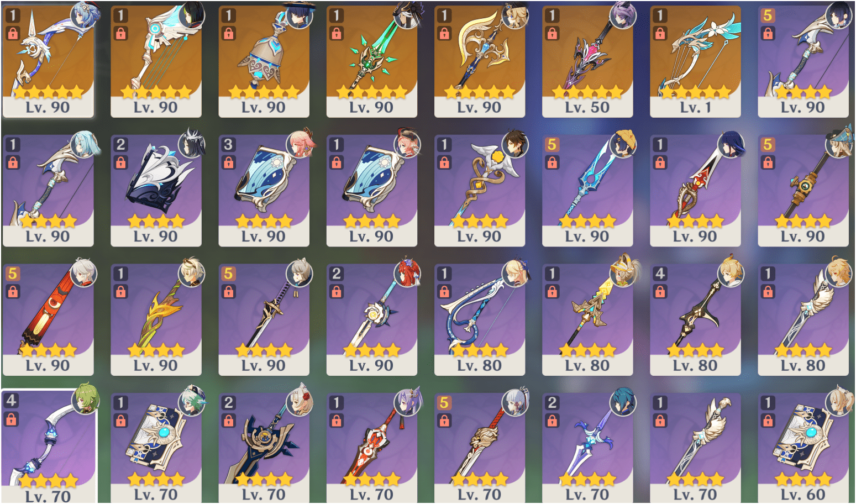Viewport: 856px width, 504px height.
Task: Toggle lock on the Lv. 60 catalyst
Action: tap(768, 421)
